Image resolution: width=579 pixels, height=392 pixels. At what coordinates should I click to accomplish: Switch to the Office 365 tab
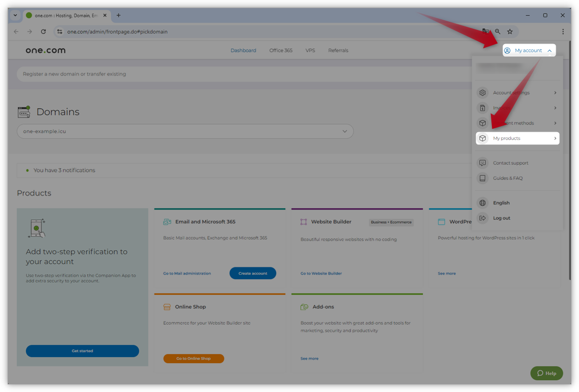click(x=281, y=51)
